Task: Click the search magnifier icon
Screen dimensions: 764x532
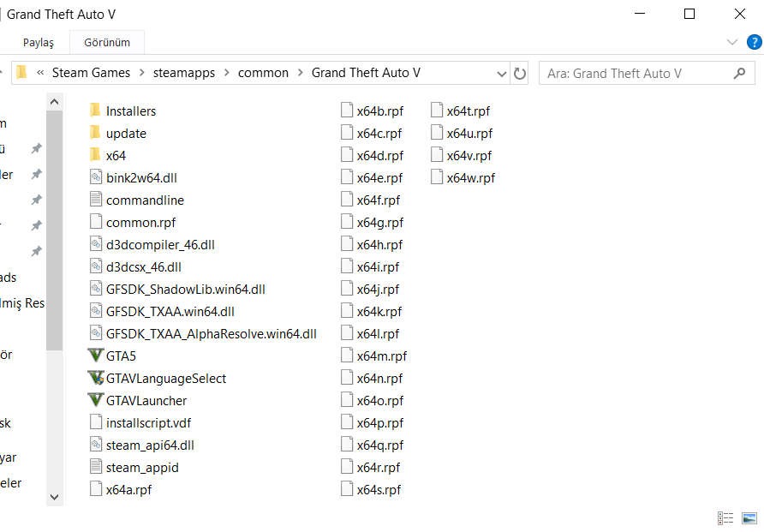Action: (738, 73)
